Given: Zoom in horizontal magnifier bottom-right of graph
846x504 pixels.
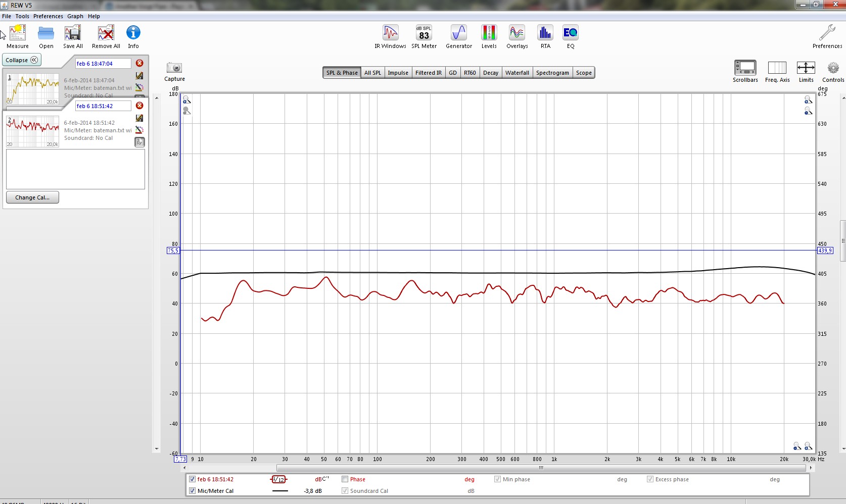Looking at the screenshot, I should click(x=808, y=446).
